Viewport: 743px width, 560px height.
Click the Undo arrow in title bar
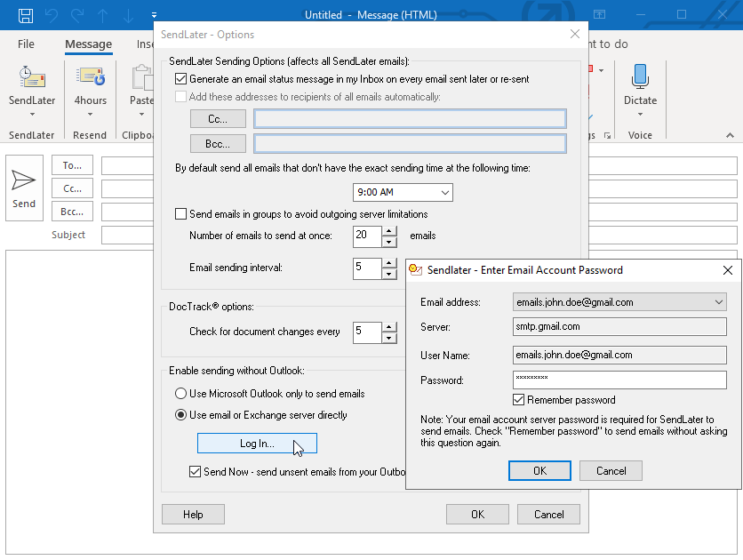[52, 15]
